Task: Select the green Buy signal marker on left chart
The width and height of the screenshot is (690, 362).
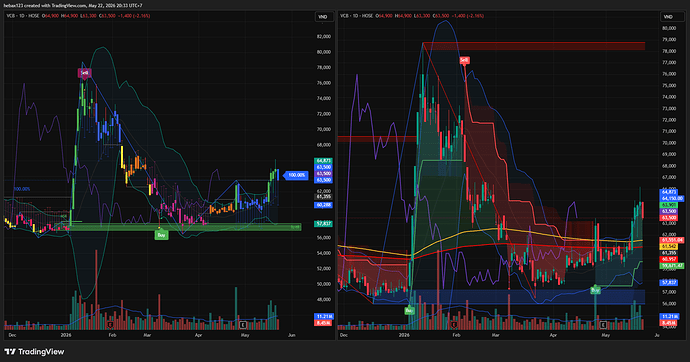Action: point(161,235)
